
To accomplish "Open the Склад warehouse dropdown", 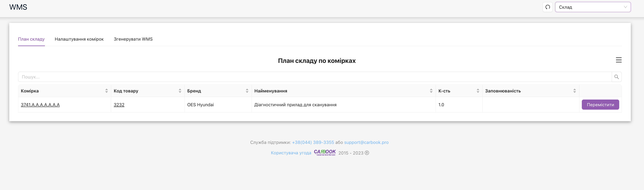I will [x=592, y=7].
